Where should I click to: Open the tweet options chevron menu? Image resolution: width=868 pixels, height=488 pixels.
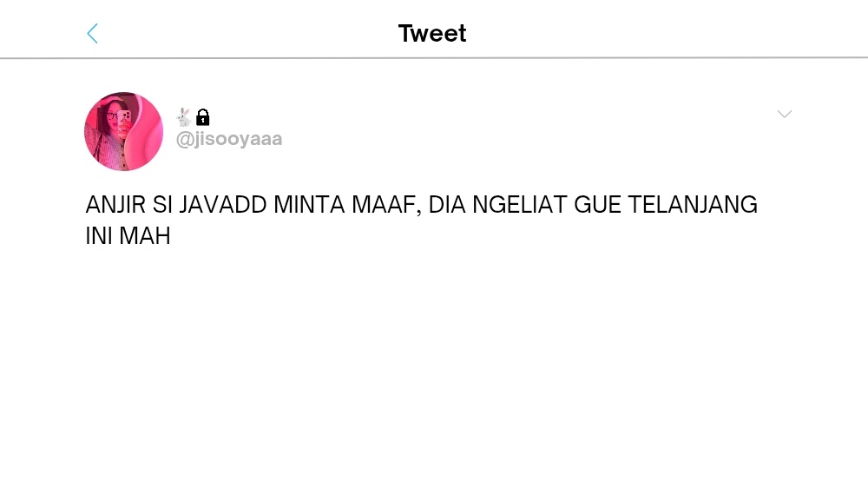785,114
